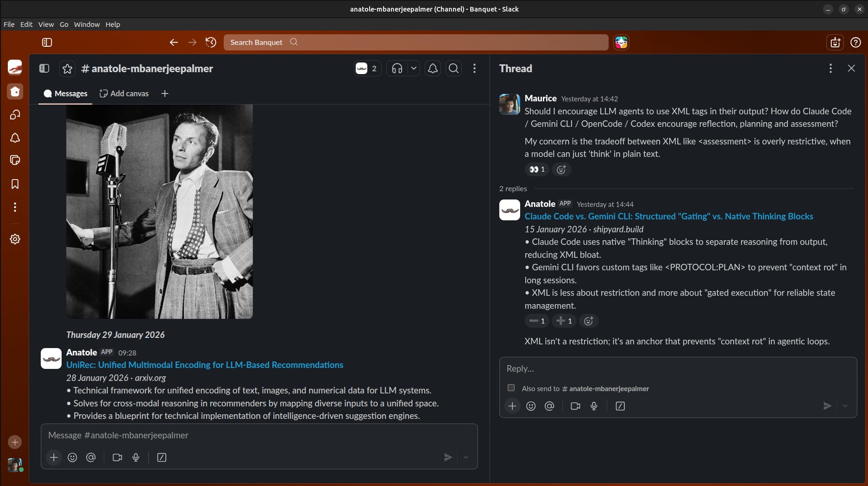
Task: Select the Banquet workspace logo
Action: (x=15, y=68)
